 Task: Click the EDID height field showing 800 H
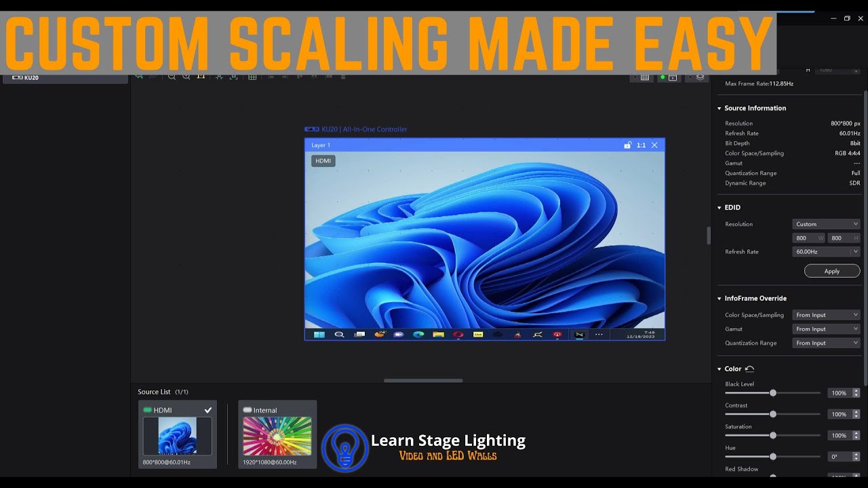tap(844, 238)
